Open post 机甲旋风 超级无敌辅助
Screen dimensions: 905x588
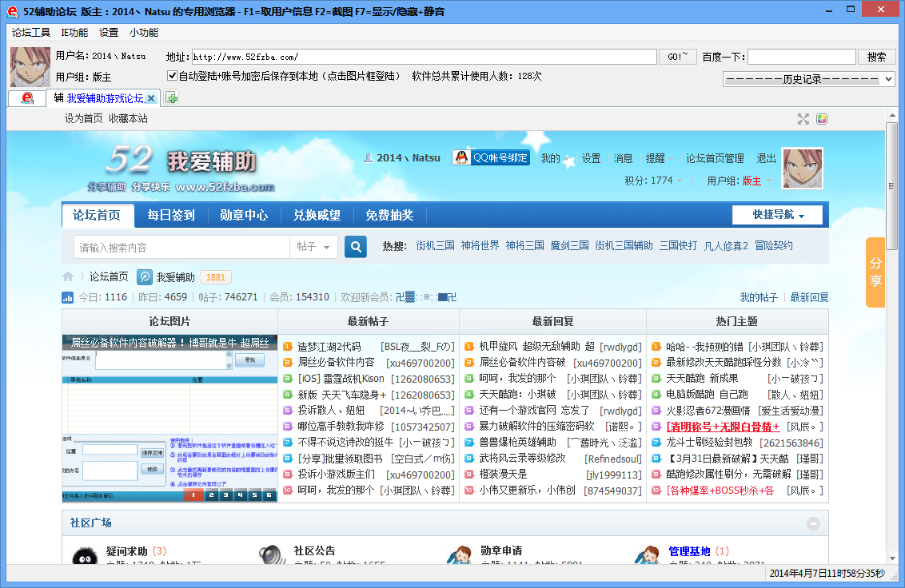tap(536, 346)
